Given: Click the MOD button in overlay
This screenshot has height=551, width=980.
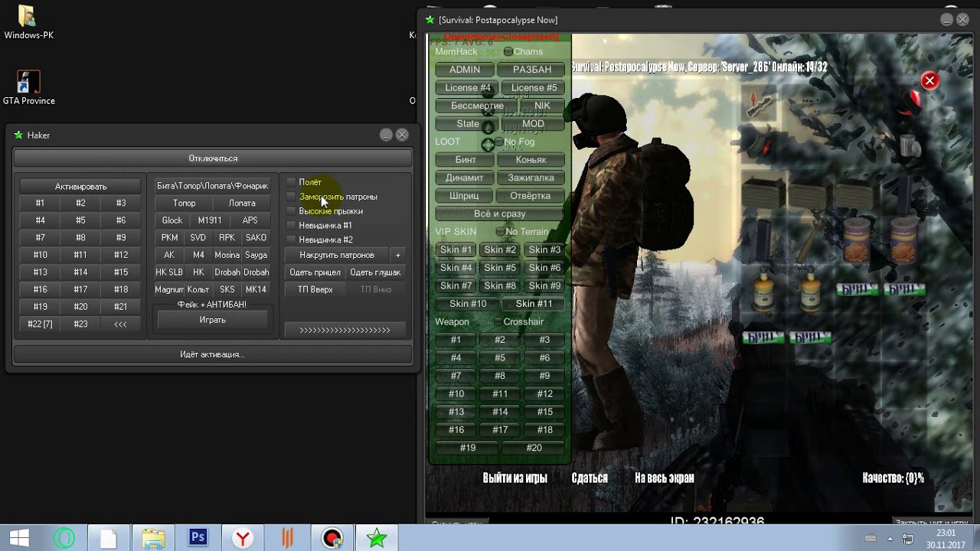Looking at the screenshot, I should 533,124.
